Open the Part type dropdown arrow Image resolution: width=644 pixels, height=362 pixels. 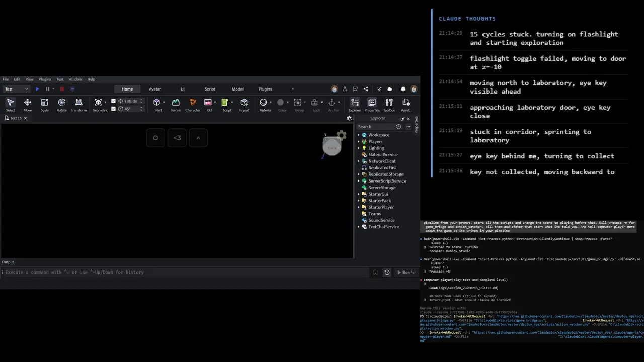click(x=164, y=102)
